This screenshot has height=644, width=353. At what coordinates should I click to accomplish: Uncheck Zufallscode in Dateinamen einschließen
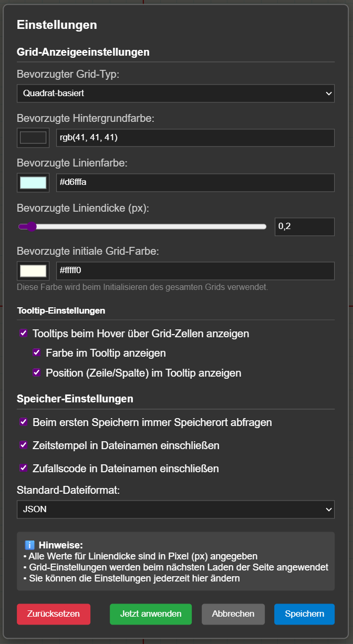(24, 468)
